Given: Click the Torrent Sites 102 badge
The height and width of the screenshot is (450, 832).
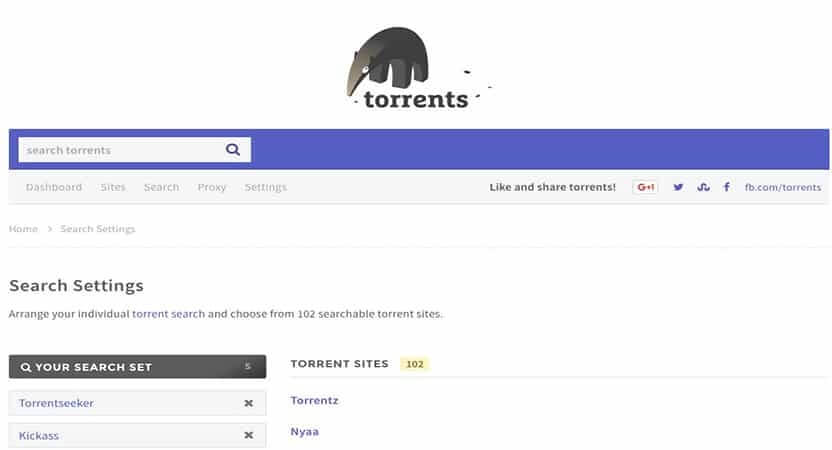Looking at the screenshot, I should (414, 364).
